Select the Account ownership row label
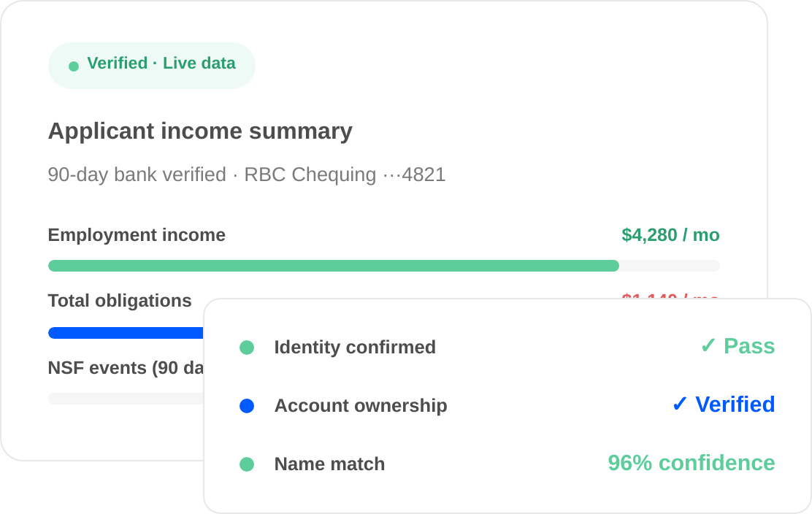 pyautogui.click(x=361, y=406)
